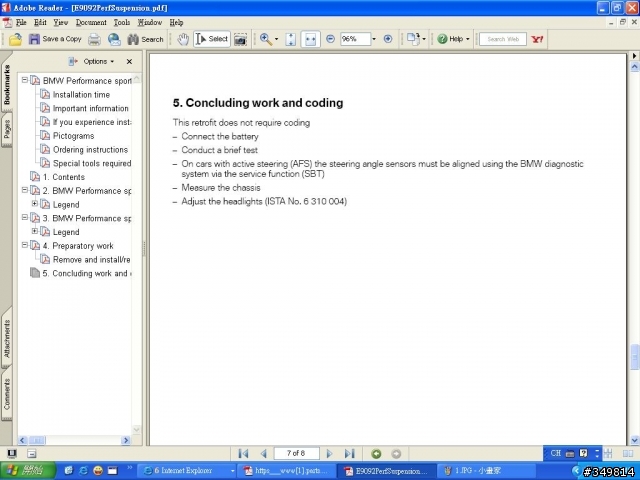Image resolution: width=640 pixels, height=480 pixels.
Task: Go to the 1. Contents bookmark
Action: point(64,177)
